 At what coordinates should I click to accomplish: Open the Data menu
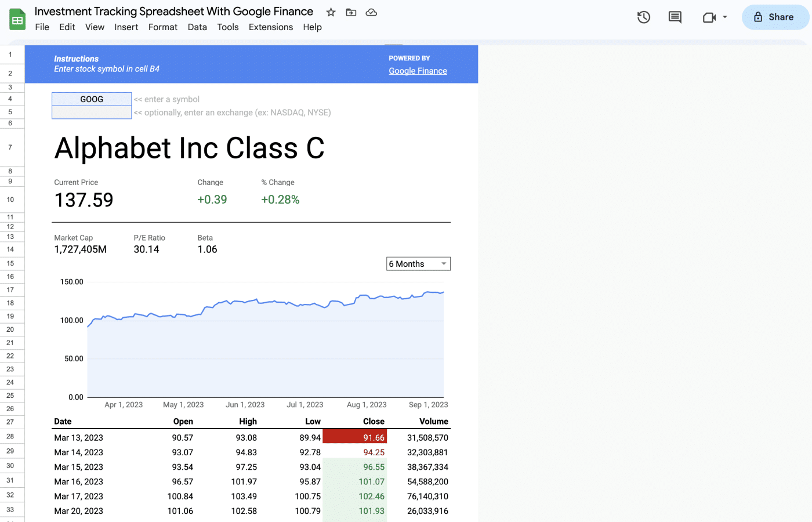197,27
